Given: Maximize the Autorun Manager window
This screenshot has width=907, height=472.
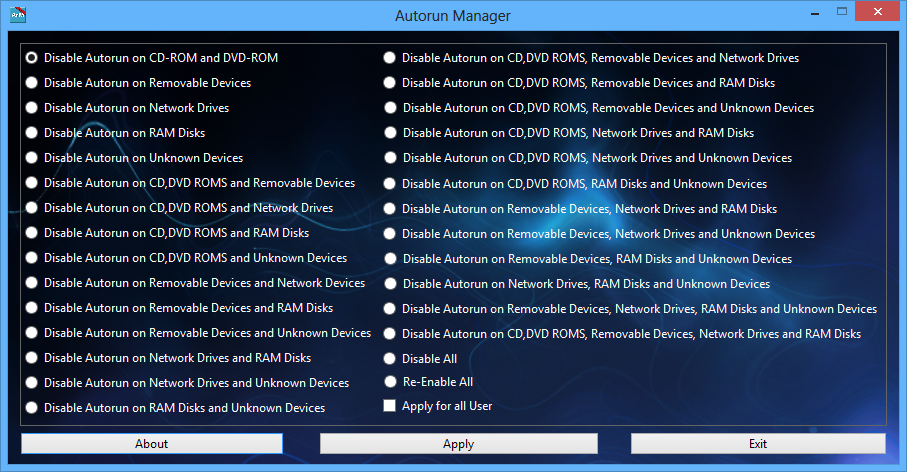Looking at the screenshot, I should point(842,12).
